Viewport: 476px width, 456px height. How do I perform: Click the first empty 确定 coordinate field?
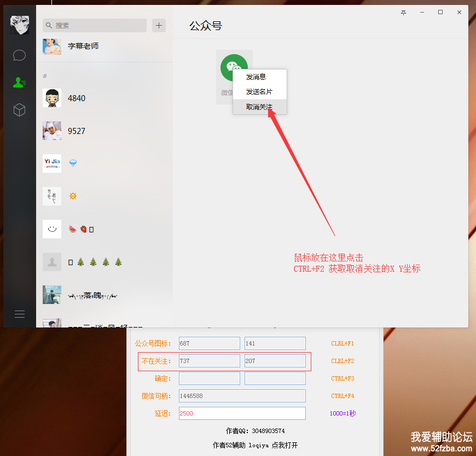(x=210, y=378)
